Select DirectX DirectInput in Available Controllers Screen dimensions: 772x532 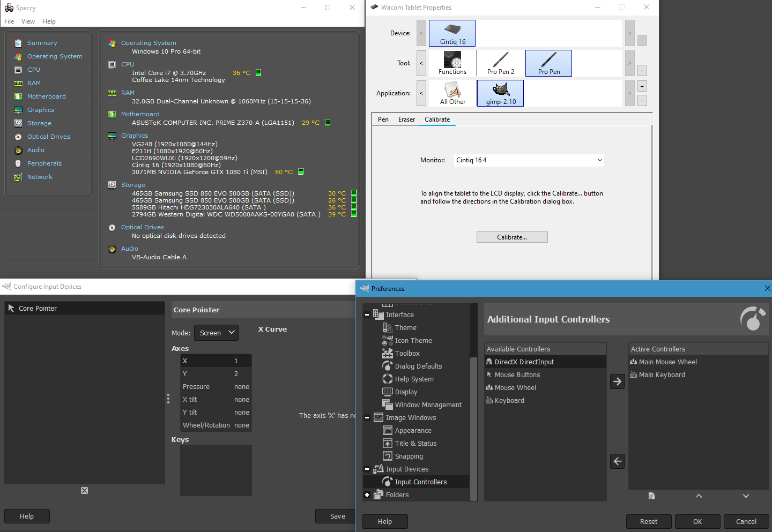545,362
